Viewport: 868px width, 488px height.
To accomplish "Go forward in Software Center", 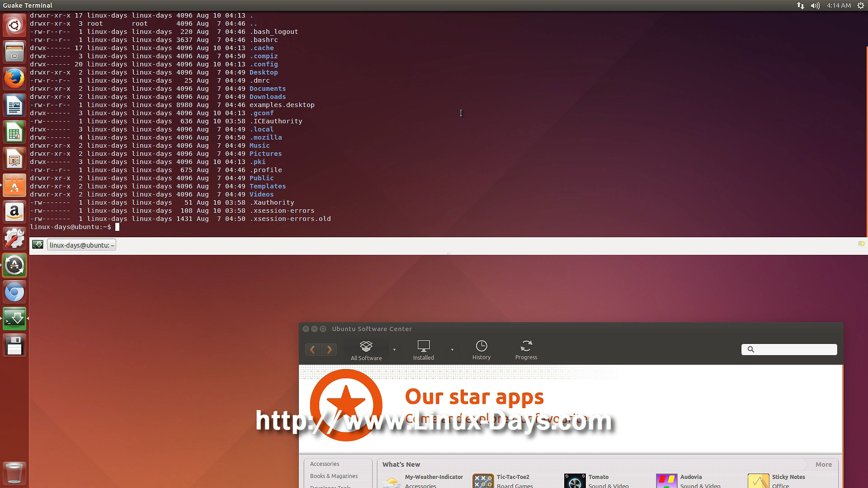I will [329, 349].
